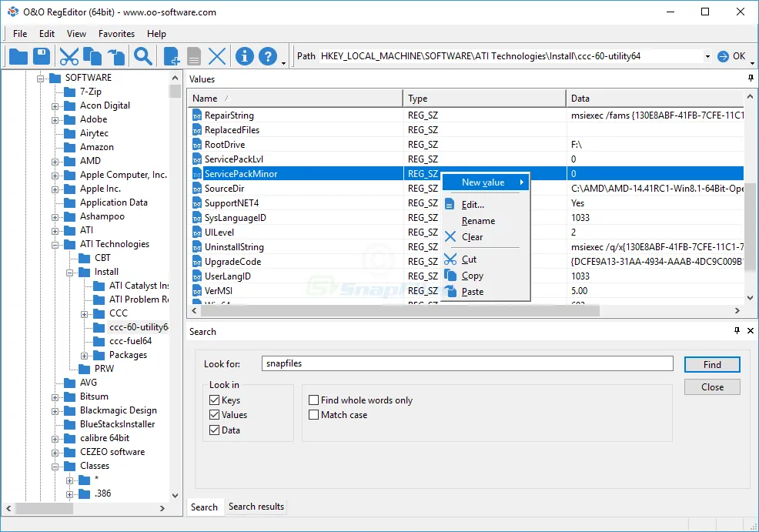759x532 pixels.
Task: Expand the CCC tree node
Action: point(84,314)
